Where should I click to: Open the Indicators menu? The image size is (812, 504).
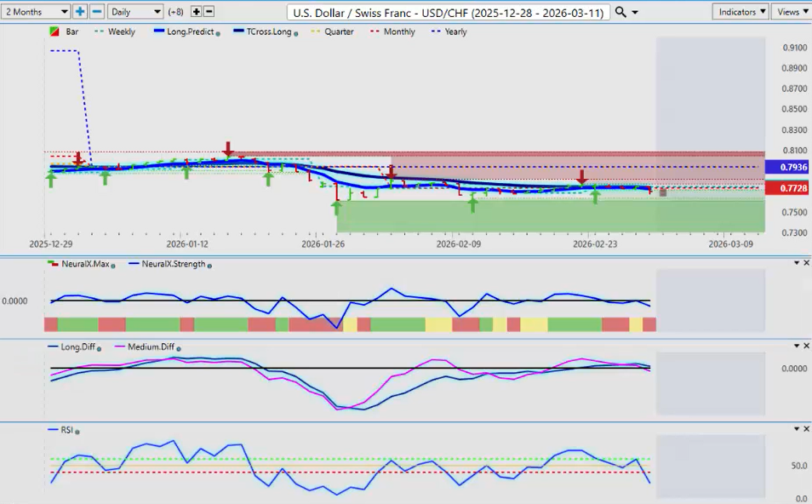(x=740, y=12)
